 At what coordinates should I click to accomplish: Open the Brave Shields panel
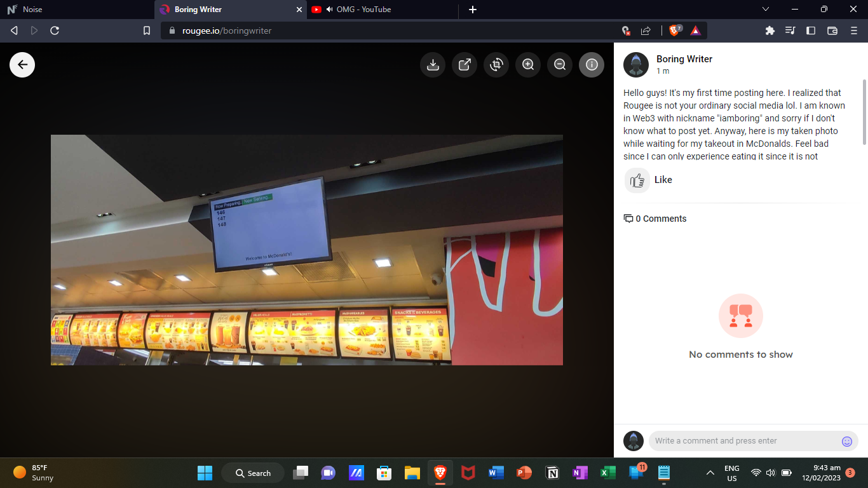(675, 30)
